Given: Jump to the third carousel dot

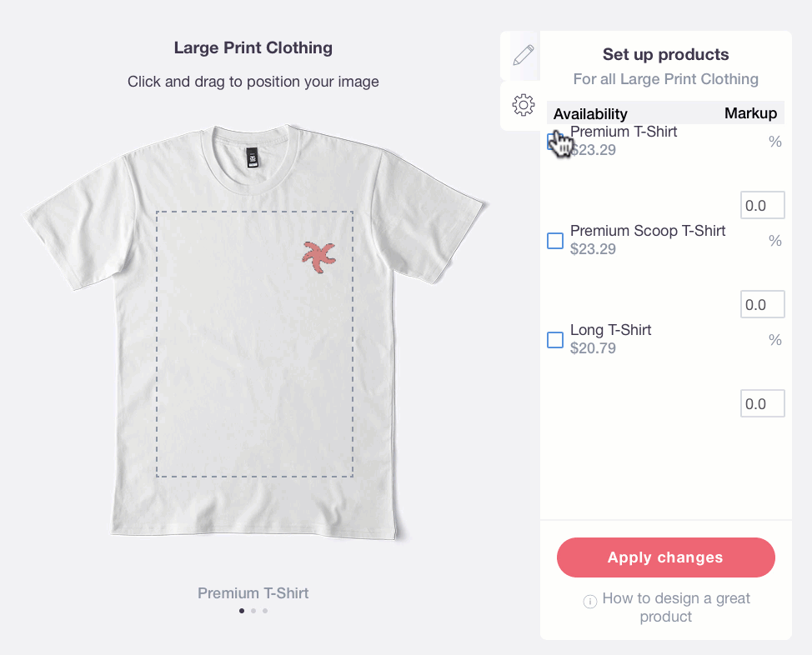Looking at the screenshot, I should pyautogui.click(x=265, y=611).
